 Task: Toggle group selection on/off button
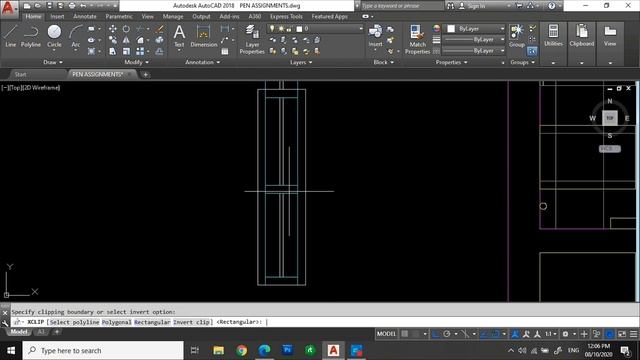[x=532, y=51]
